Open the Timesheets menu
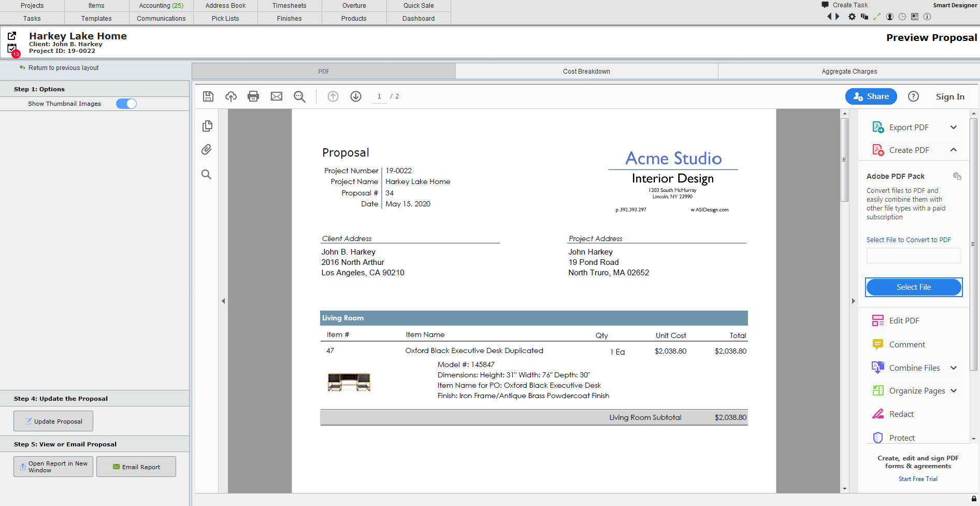 290,6
